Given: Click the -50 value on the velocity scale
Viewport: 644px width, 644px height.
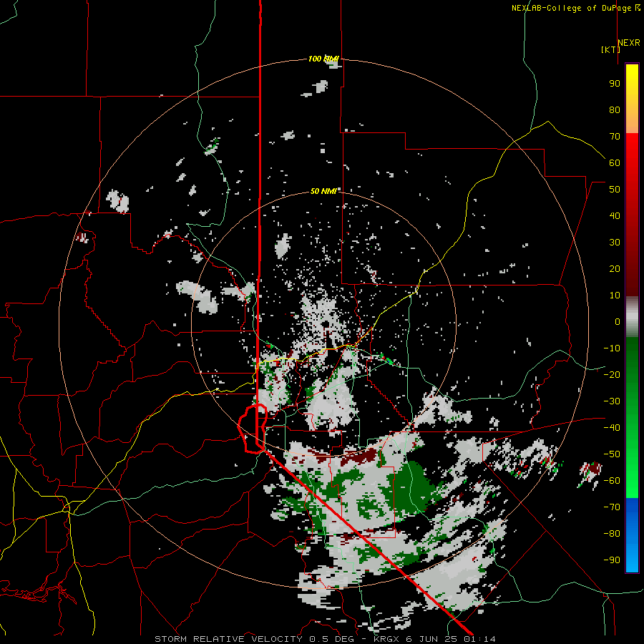Looking at the screenshot, I should [x=612, y=454].
